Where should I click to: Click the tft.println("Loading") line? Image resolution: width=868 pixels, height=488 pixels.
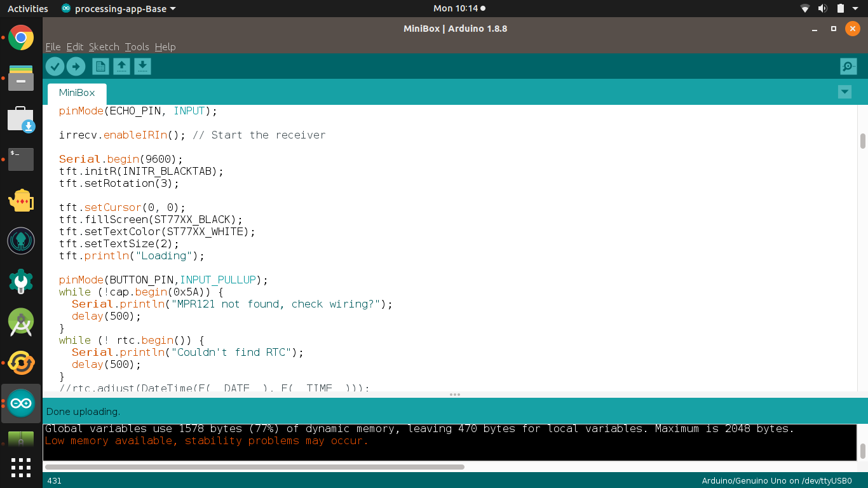coord(132,256)
